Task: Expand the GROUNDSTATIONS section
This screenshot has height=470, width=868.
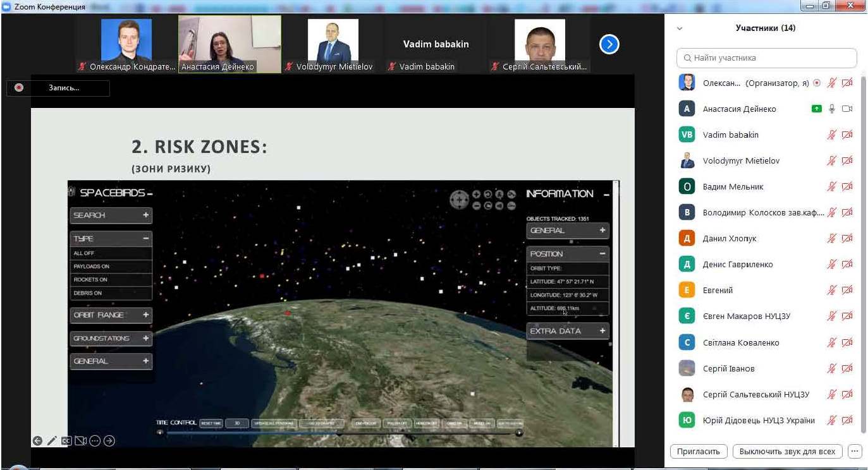Action: (x=111, y=338)
